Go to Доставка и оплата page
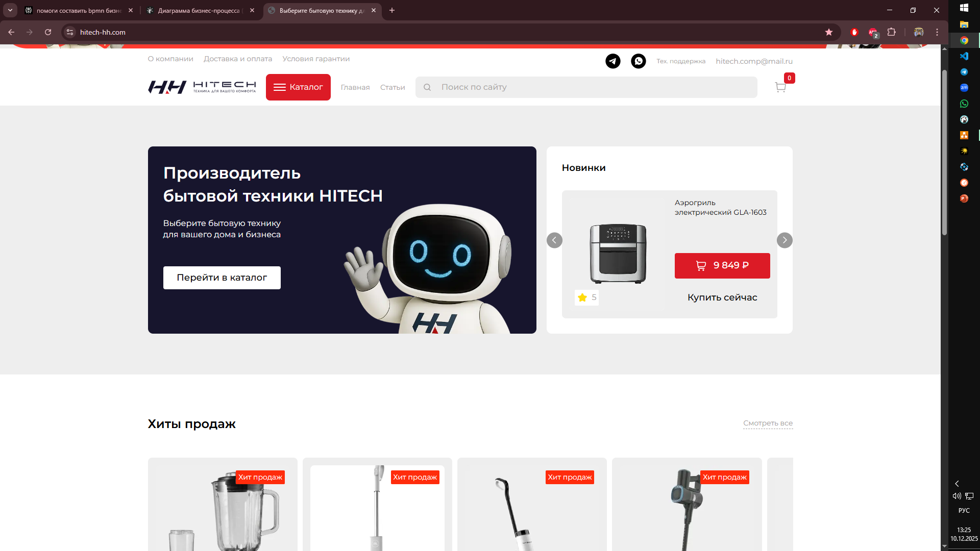Viewport: 980px width, 551px height. point(237,59)
